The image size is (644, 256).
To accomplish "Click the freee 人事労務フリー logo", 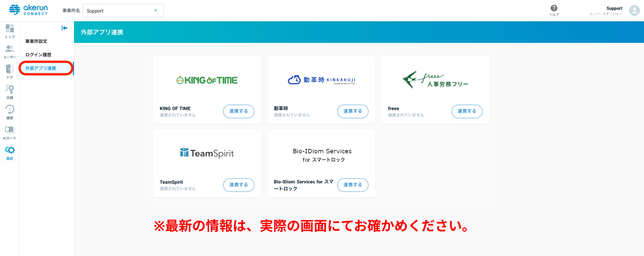I will pyautogui.click(x=435, y=80).
